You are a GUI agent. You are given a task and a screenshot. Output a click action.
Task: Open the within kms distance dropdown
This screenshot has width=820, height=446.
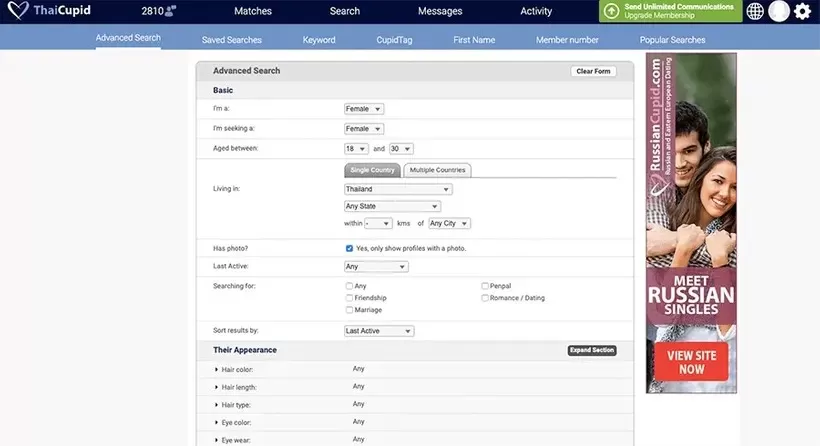[378, 223]
